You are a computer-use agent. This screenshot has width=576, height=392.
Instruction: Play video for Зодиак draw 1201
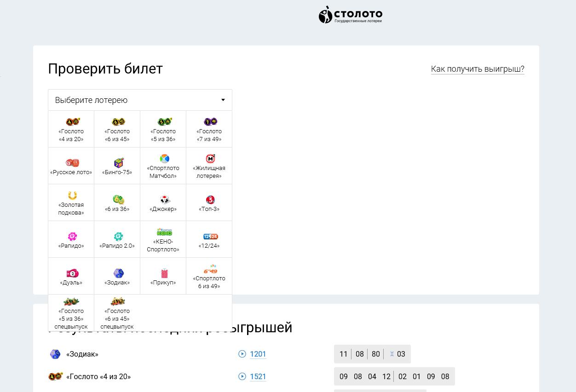(242, 354)
